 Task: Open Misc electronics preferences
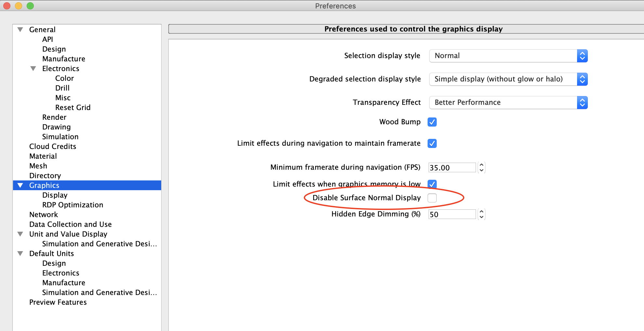(63, 98)
